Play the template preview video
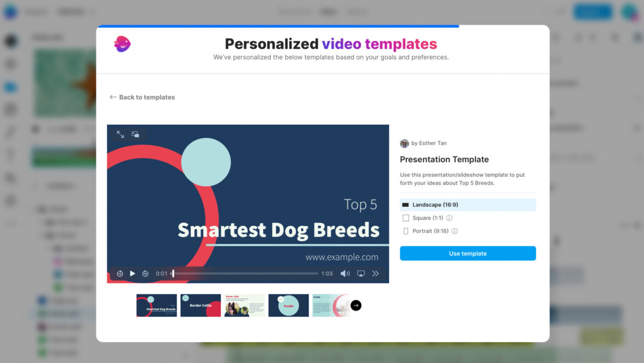 click(133, 274)
